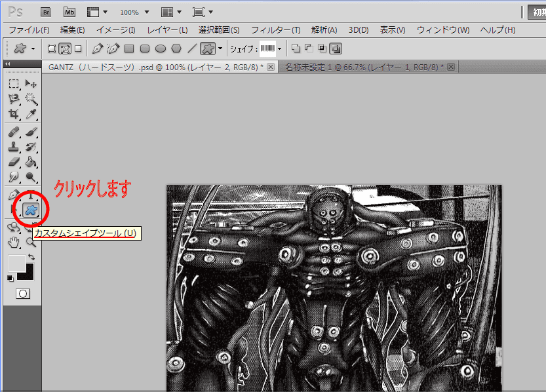Open the 編集(E) menu
The height and width of the screenshot is (392, 546).
[x=72, y=30]
